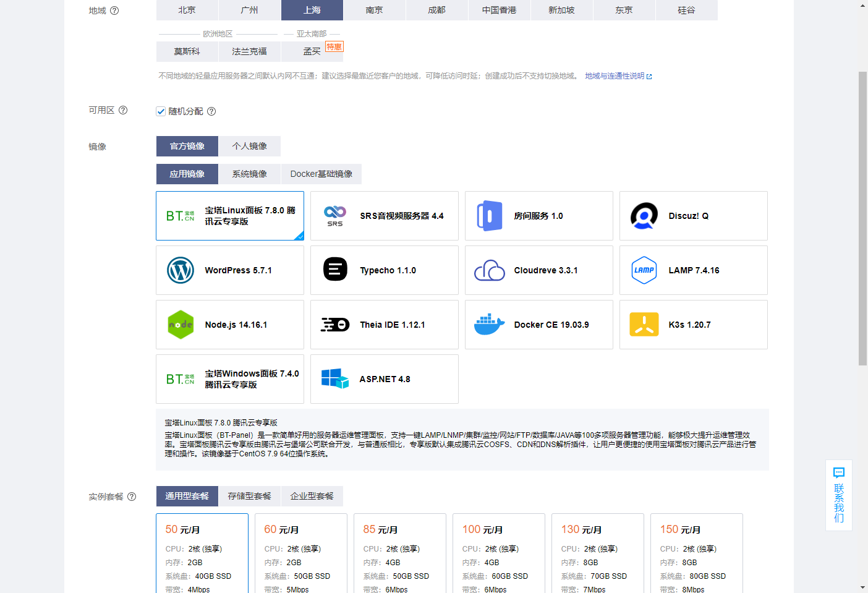Select the WordPress 5.7.1 application image
Image resolution: width=868 pixels, height=593 pixels.
pyautogui.click(x=229, y=270)
